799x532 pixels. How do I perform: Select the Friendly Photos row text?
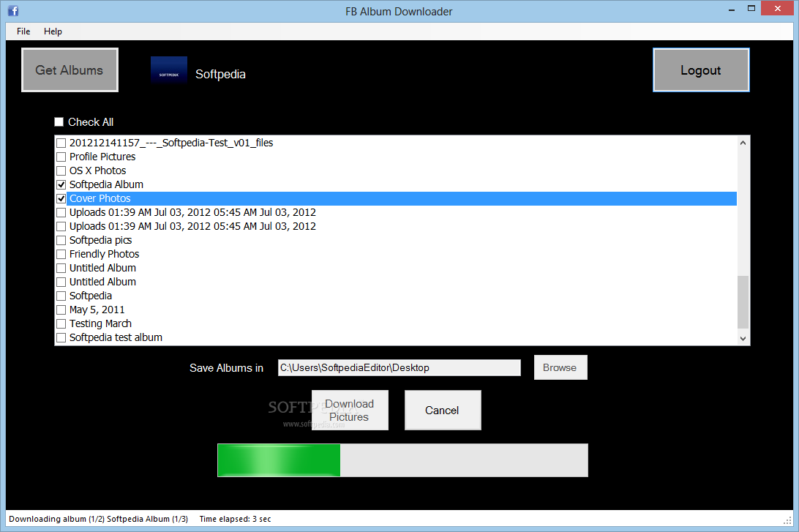(105, 254)
